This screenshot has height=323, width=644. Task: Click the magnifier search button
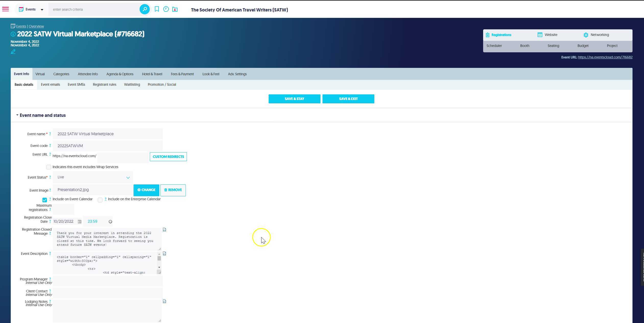click(x=145, y=9)
